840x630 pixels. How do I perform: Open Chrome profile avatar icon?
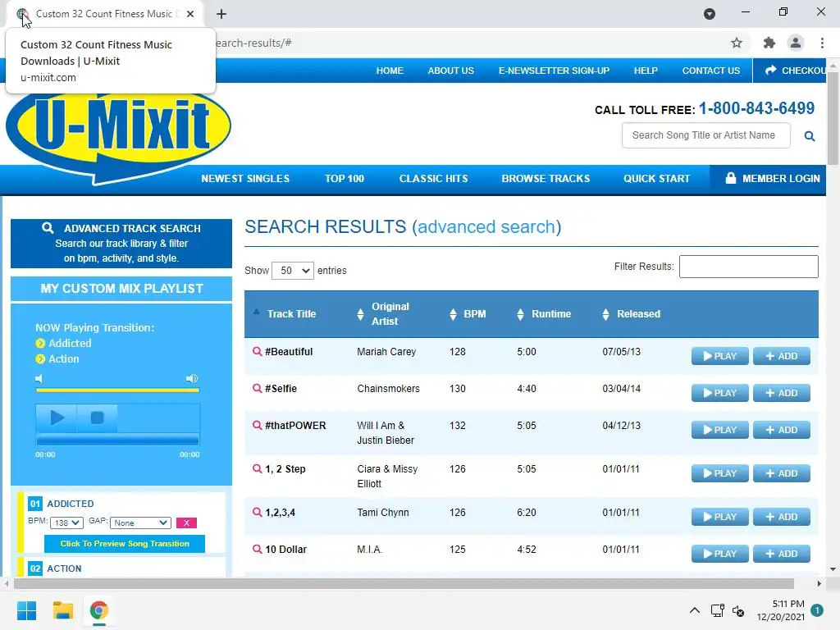click(796, 43)
